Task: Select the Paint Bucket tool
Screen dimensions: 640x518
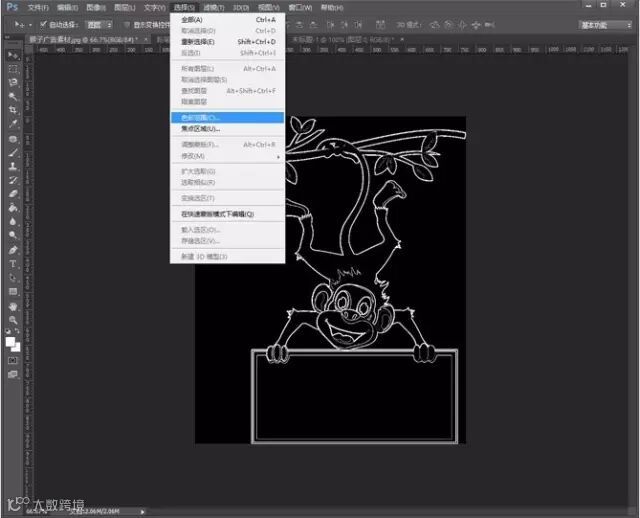Action: click(x=13, y=207)
